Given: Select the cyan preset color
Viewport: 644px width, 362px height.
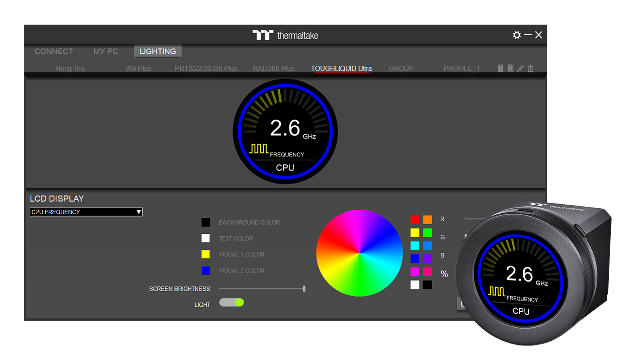Looking at the screenshot, I should [415, 245].
